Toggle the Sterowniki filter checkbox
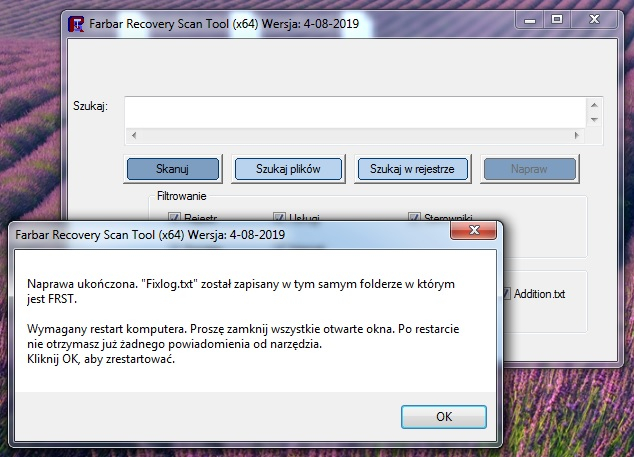This screenshot has width=634, height=457. tap(414, 217)
